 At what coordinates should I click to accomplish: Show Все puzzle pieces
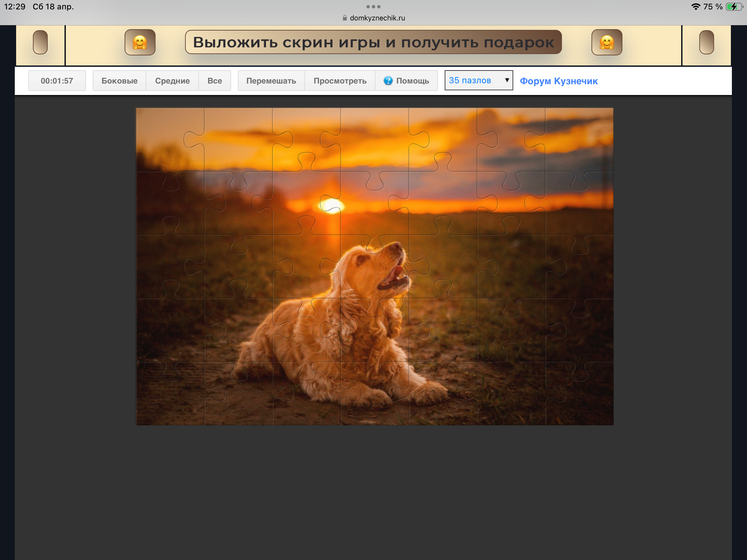coord(214,81)
